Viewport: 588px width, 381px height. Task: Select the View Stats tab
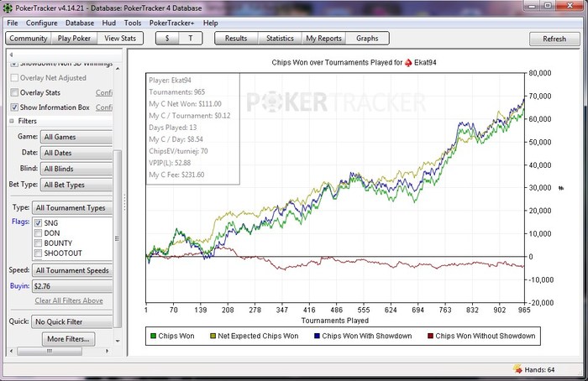coord(120,39)
